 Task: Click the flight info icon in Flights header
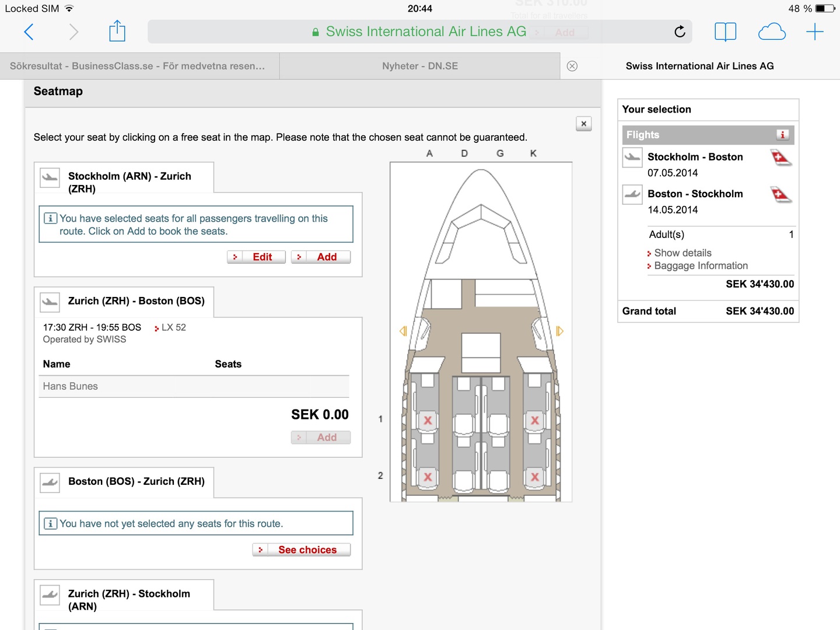pos(782,135)
